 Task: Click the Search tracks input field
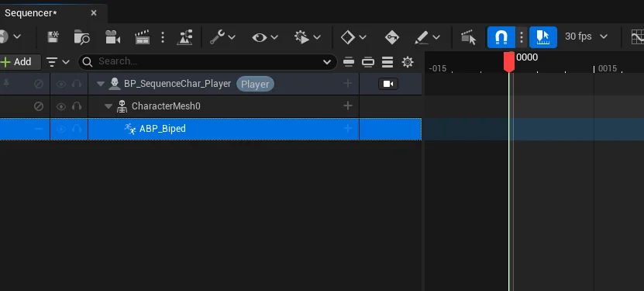click(208, 62)
